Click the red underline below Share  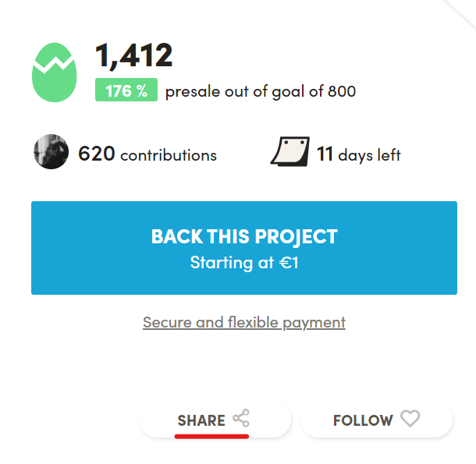(x=211, y=437)
